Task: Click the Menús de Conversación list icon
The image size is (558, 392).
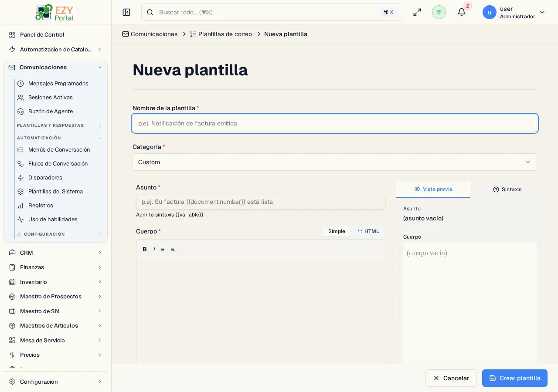Action: 20,149
